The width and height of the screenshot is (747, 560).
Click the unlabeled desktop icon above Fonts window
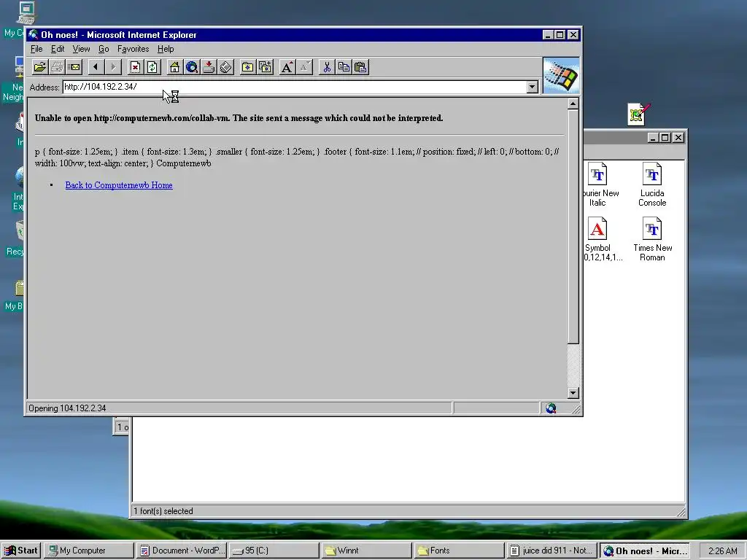pos(638,114)
